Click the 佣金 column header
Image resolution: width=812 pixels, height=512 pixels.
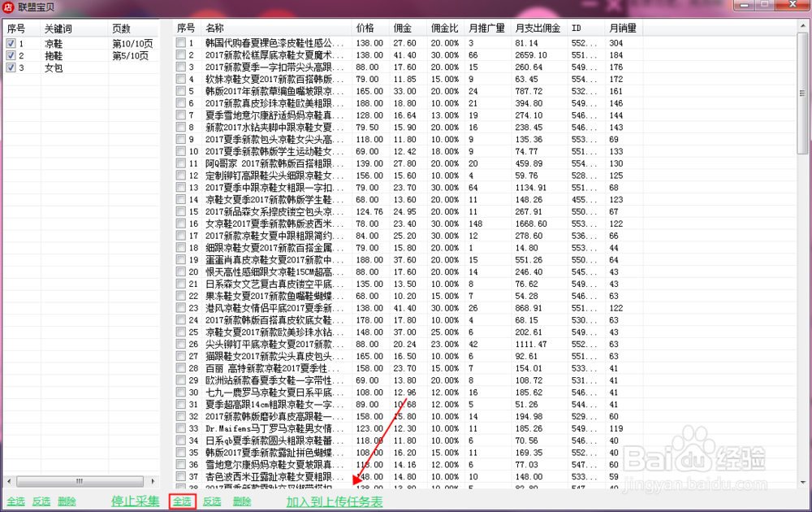[x=408, y=28]
